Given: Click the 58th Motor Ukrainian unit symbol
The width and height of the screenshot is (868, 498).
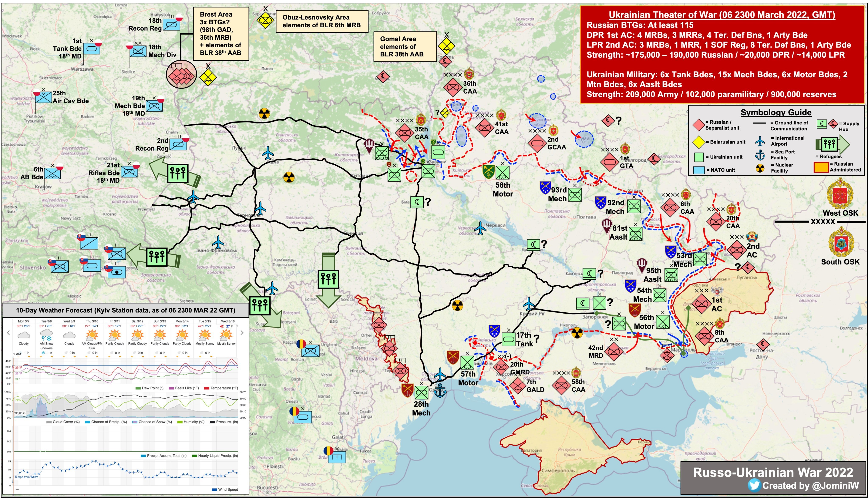Looking at the screenshot, I should tap(502, 173).
